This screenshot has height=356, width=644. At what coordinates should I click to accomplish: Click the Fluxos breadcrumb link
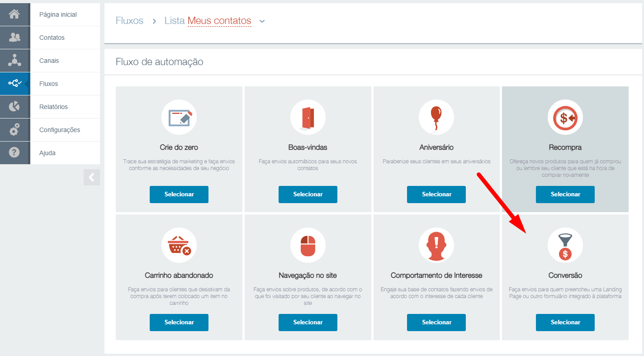(129, 21)
